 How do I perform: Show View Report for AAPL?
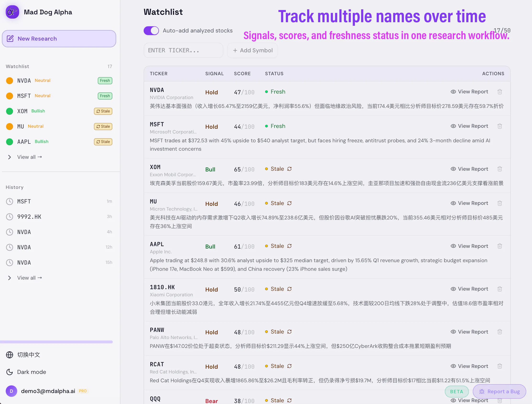tap(469, 246)
